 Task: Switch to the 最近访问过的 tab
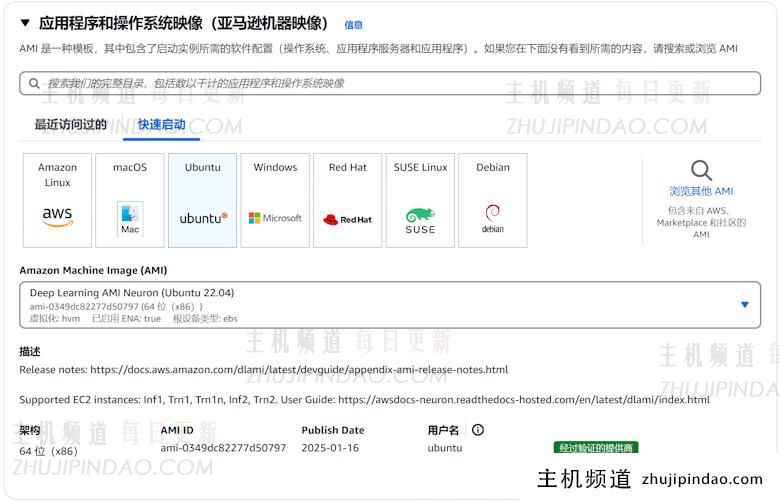tap(71, 124)
